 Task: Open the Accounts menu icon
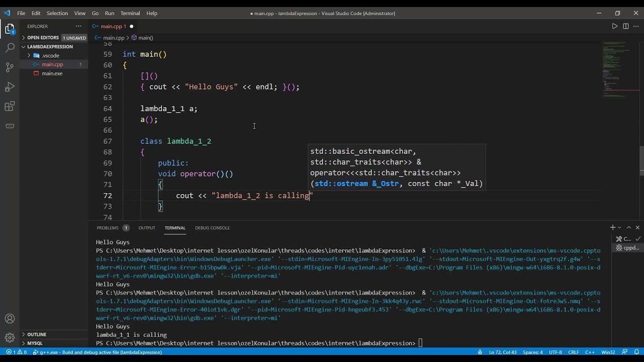(x=10, y=319)
